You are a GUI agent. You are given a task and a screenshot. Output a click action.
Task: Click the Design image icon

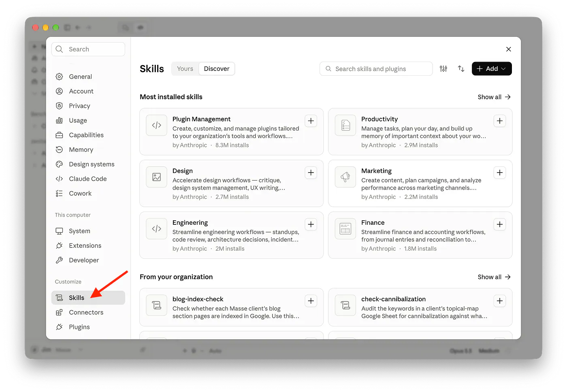coord(157,177)
